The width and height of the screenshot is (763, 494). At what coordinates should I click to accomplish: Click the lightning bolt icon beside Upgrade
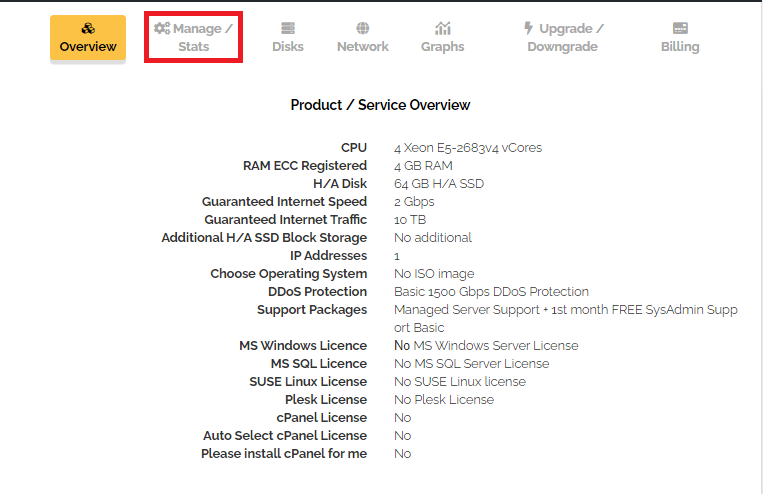(528, 28)
